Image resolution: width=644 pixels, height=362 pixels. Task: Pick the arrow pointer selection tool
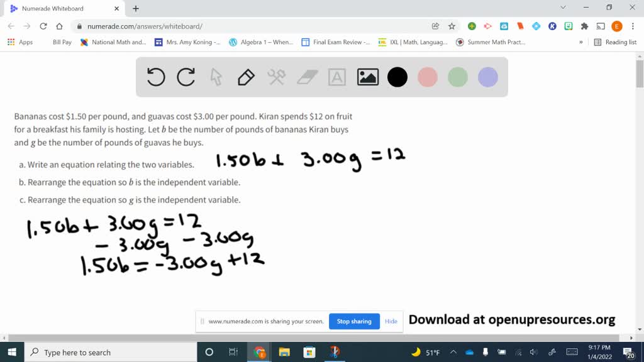click(x=216, y=77)
